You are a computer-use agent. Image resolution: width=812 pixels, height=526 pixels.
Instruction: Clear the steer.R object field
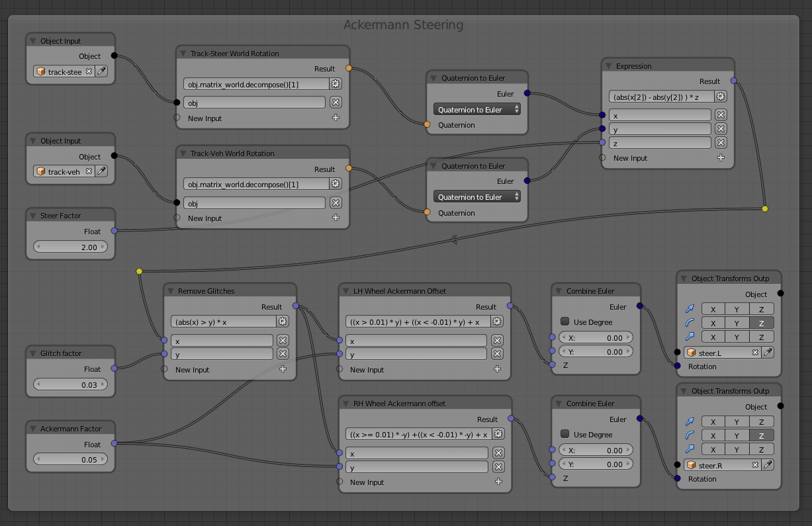click(755, 465)
